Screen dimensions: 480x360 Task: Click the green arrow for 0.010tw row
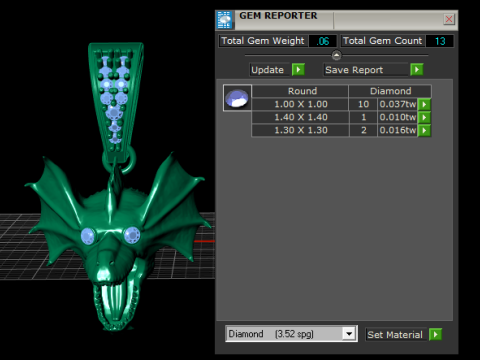coord(424,117)
